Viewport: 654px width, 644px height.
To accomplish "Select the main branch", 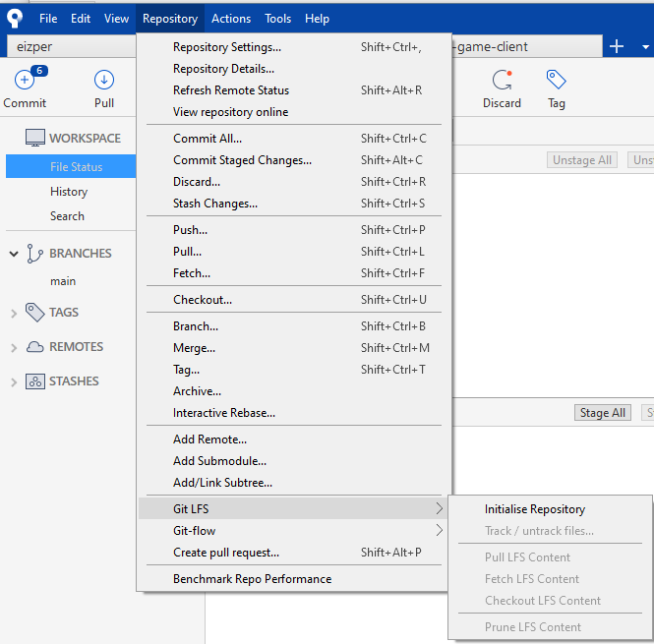I will 63,281.
